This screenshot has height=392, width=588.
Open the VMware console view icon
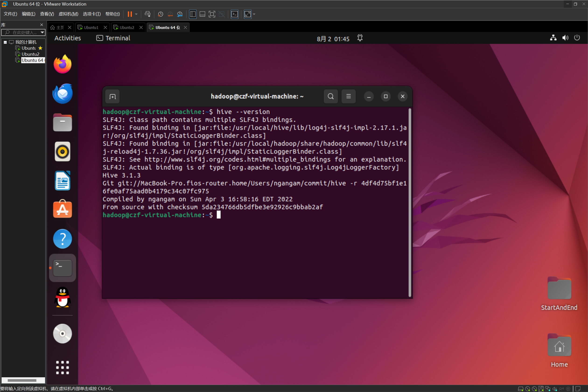(x=234, y=14)
